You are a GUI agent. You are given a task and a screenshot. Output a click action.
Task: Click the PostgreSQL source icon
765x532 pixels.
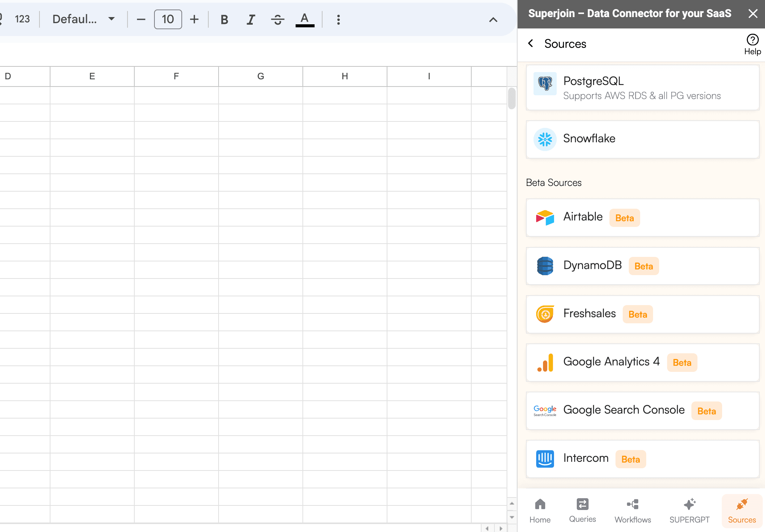point(545,87)
